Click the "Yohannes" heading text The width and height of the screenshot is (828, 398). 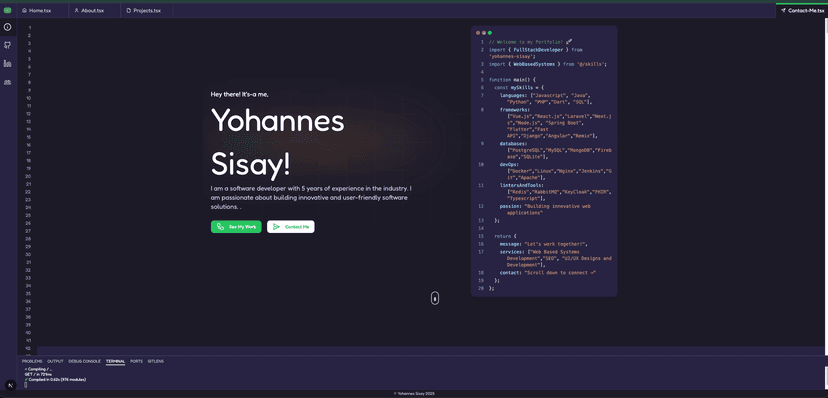click(x=277, y=120)
